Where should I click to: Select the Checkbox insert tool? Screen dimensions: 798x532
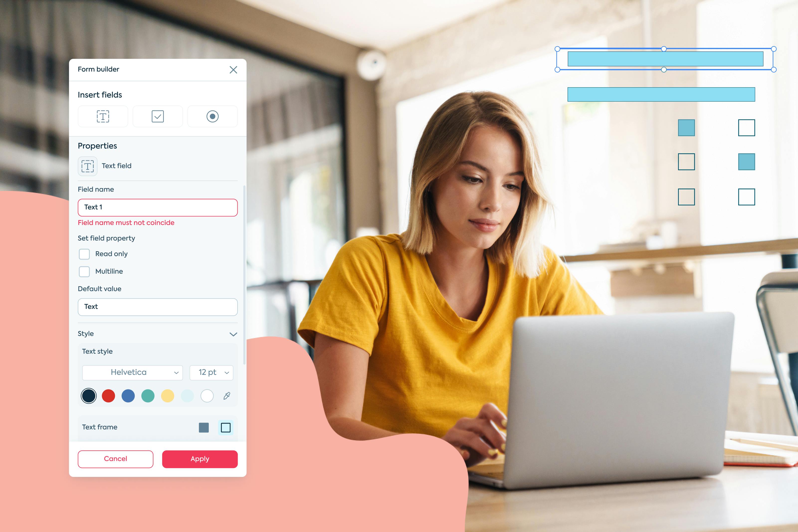pyautogui.click(x=157, y=117)
